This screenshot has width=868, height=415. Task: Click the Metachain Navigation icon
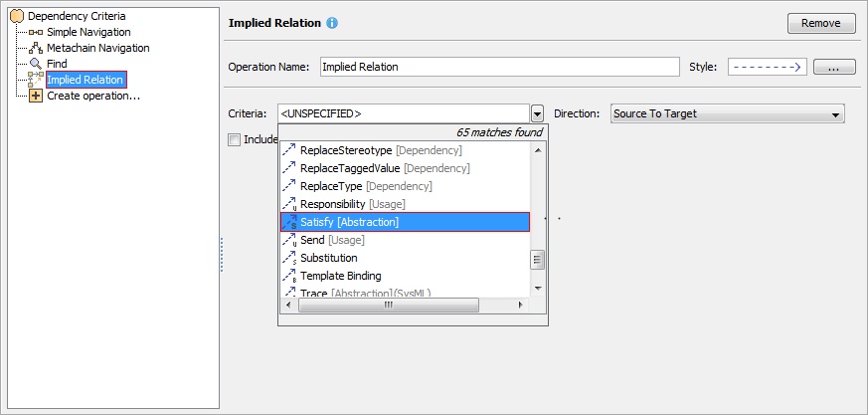coord(36,48)
